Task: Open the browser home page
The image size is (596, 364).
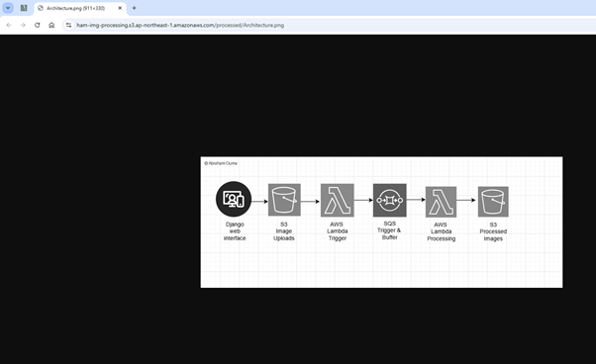Action: 51,25
